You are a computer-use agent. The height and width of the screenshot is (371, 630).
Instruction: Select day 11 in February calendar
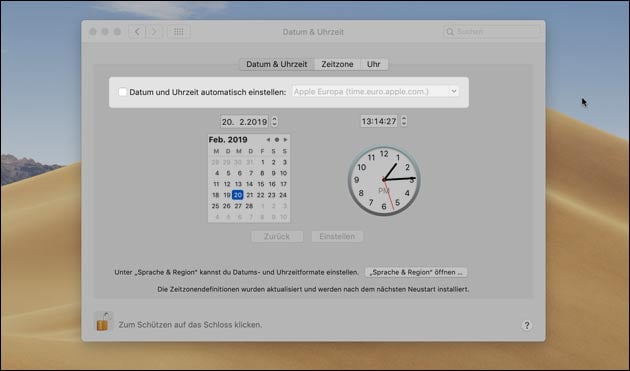point(216,184)
